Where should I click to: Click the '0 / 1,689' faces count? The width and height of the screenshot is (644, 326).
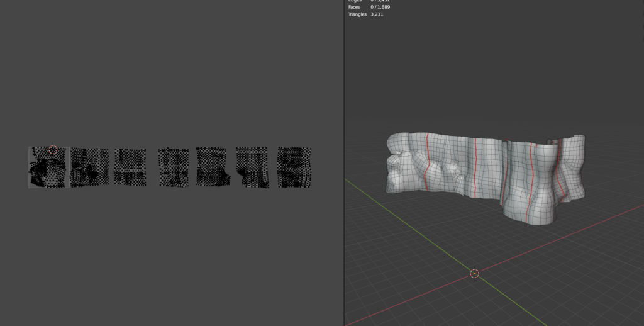(x=380, y=7)
